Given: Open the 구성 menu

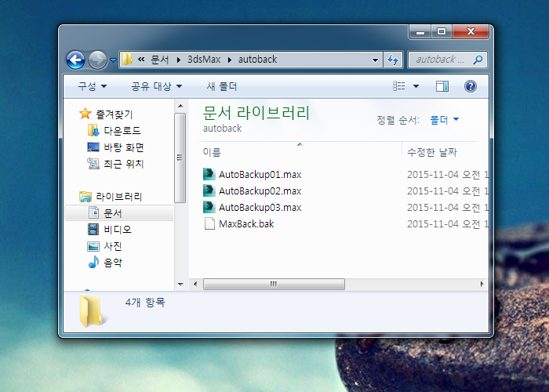Looking at the screenshot, I should [x=92, y=86].
